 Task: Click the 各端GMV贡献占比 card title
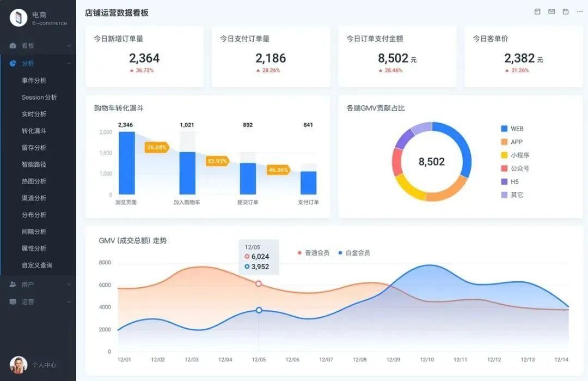point(375,108)
